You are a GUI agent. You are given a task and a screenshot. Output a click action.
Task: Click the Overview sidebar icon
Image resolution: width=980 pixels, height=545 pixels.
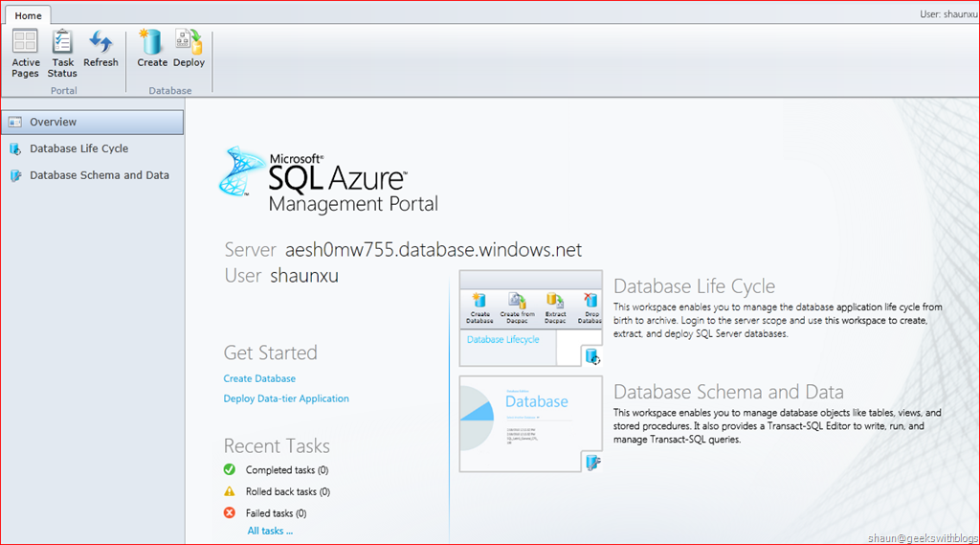coord(15,122)
